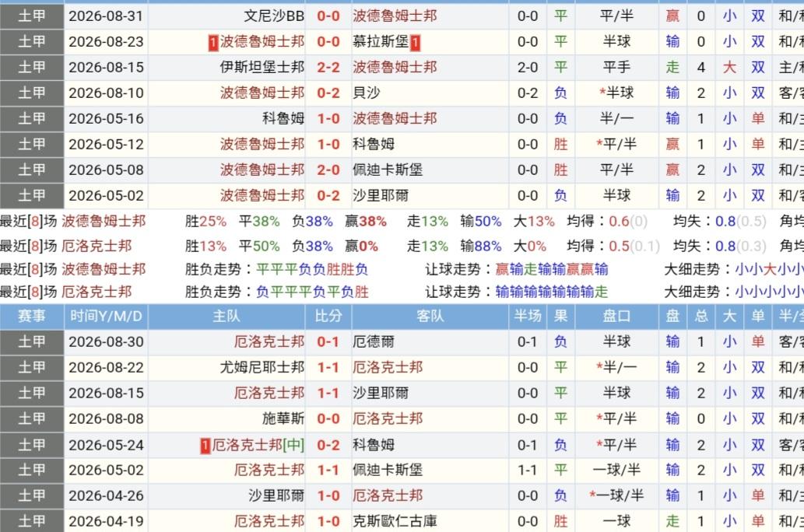
Task: Open the 2-0 score against 佩迪卡斯堡
Action: click(x=328, y=170)
